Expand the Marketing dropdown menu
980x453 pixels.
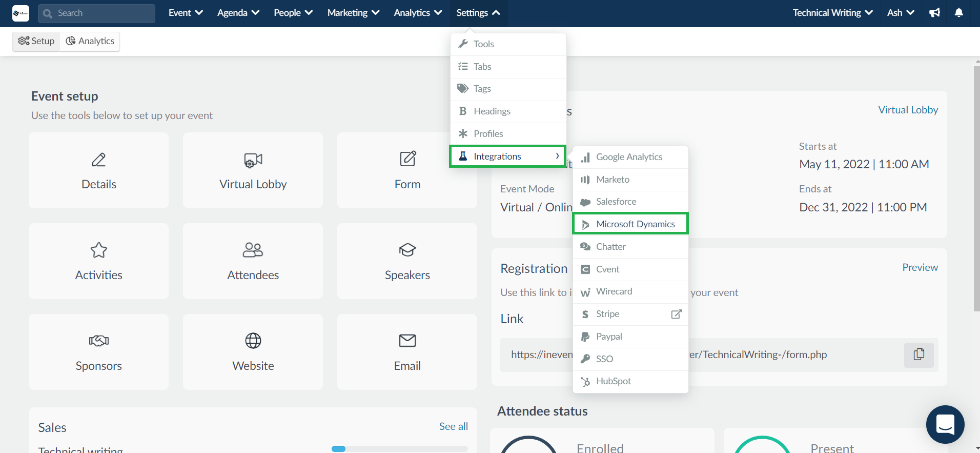coord(353,13)
